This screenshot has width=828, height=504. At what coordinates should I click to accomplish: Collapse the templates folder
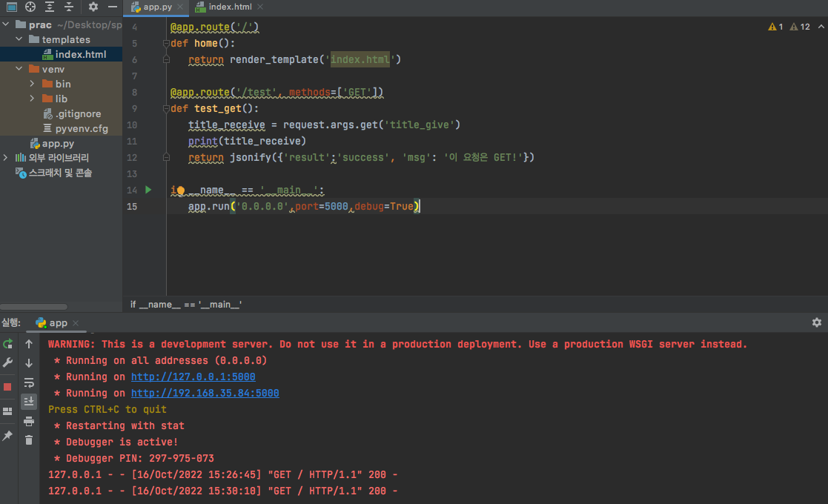coord(19,39)
